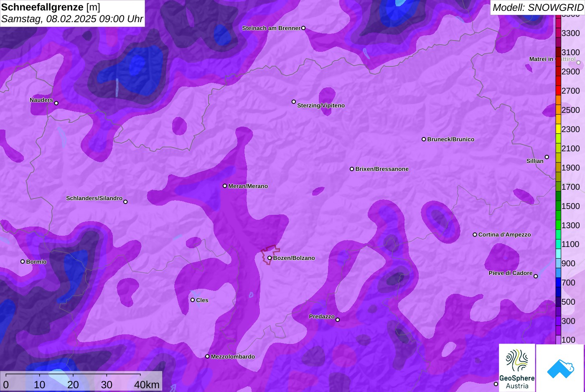
Task: Click the "Bozen/Bolzano" label text
Action: coord(294,258)
